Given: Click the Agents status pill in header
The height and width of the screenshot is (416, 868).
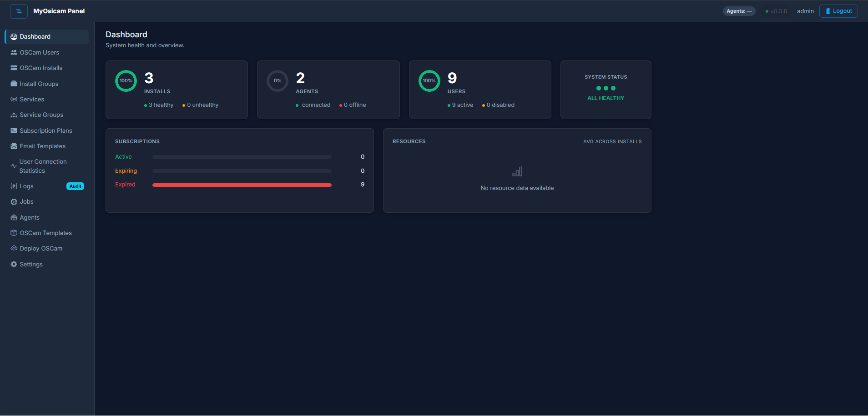Looking at the screenshot, I should (739, 11).
